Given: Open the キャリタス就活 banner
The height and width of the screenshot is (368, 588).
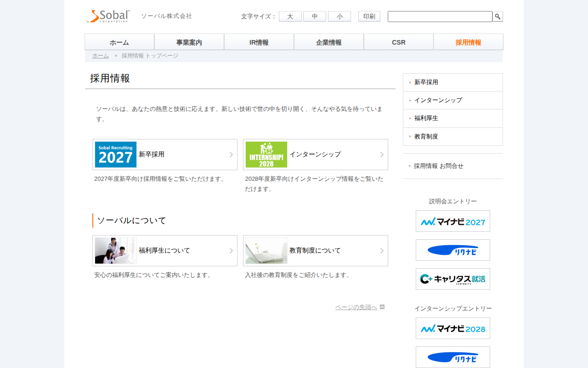Looking at the screenshot, I should pyautogui.click(x=452, y=279).
